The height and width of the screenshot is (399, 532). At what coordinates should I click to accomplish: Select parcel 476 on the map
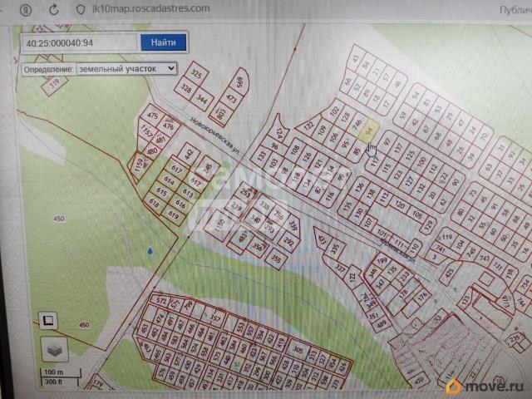(x=168, y=126)
